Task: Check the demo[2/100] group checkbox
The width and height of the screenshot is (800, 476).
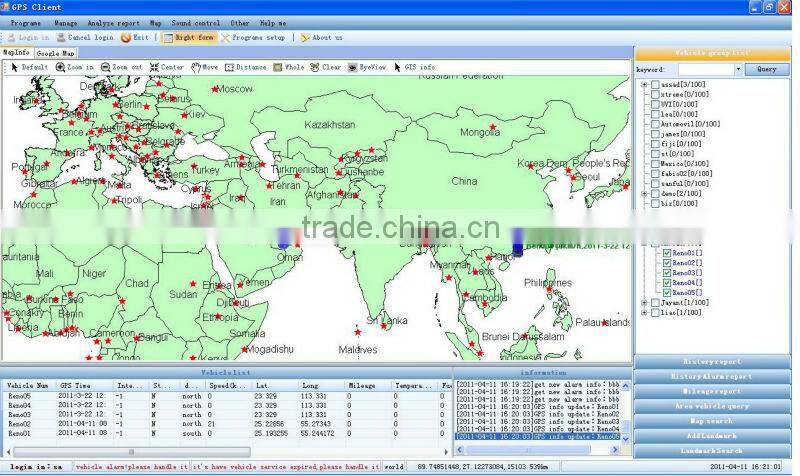Action: (x=655, y=194)
